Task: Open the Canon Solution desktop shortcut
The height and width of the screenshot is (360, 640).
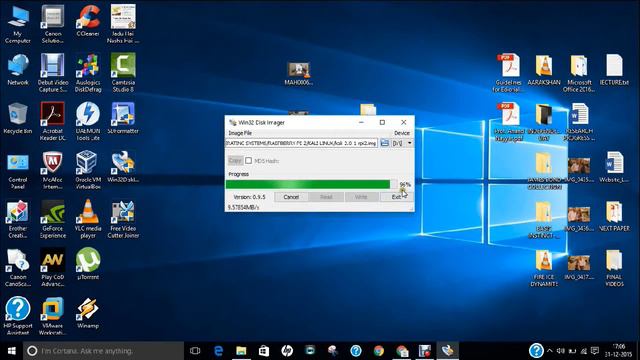Action: (53, 24)
